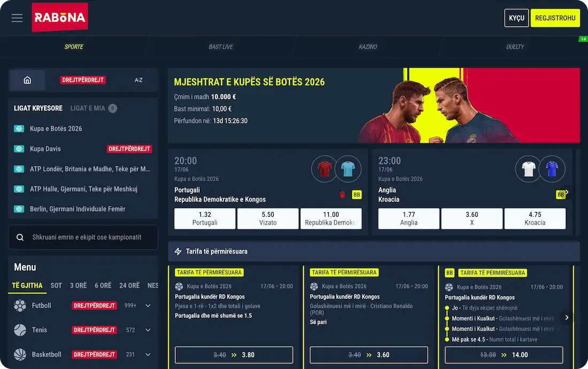Select 24 ORË time filter
This screenshot has width=588, height=369.
pyautogui.click(x=129, y=286)
